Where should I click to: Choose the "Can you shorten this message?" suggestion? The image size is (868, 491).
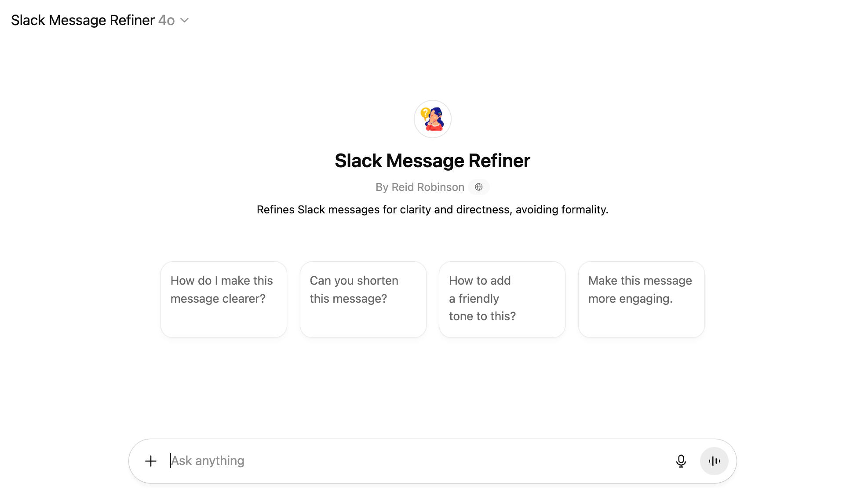(363, 299)
